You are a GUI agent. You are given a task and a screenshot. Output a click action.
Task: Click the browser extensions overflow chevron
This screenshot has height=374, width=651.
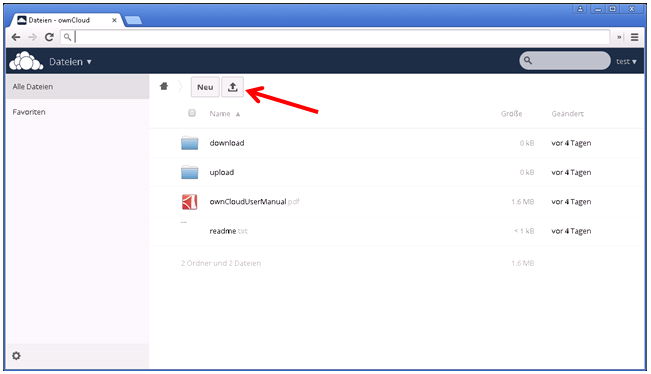[x=619, y=37]
